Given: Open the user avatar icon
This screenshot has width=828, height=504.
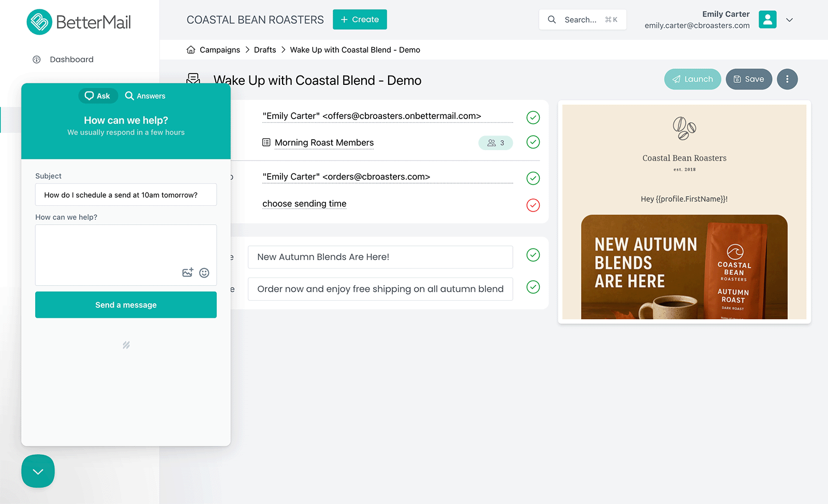Looking at the screenshot, I should 767,20.
